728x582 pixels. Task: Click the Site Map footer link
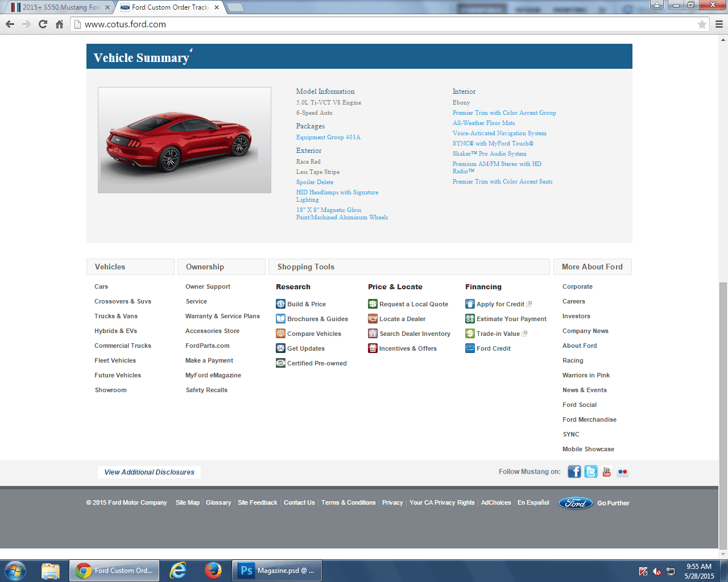[x=188, y=503]
